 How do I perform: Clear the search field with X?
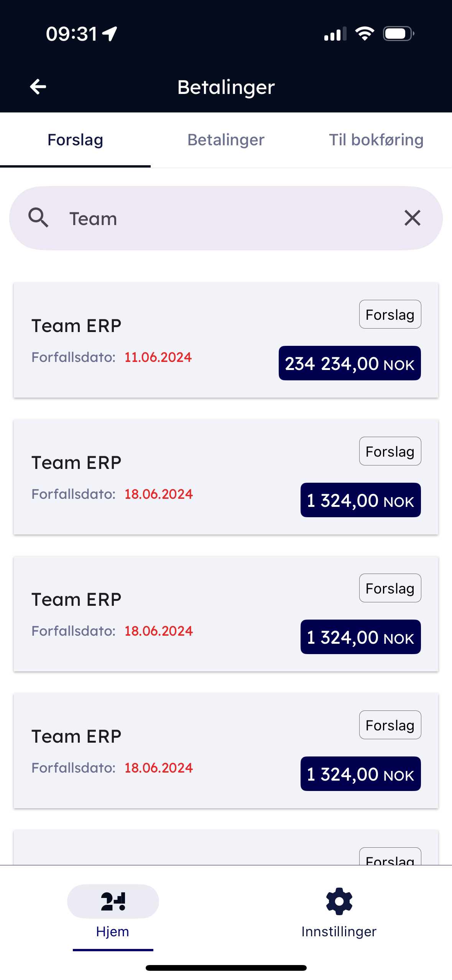click(x=413, y=218)
